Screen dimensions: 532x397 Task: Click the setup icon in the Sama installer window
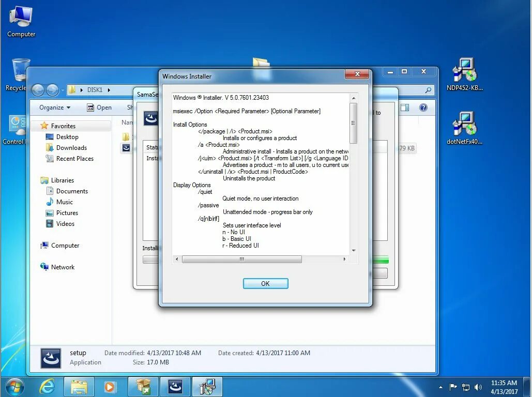[150, 118]
